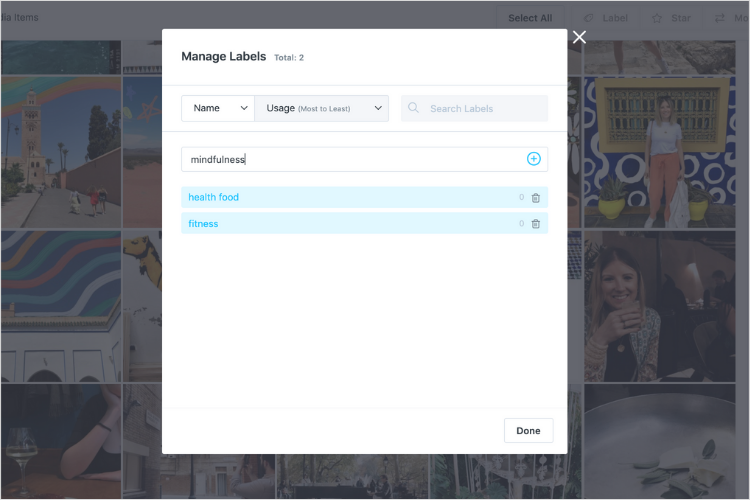Open the smiling woman at restaurant thumbnail
Image resolution: width=750 pixels, height=500 pixels.
point(660,306)
